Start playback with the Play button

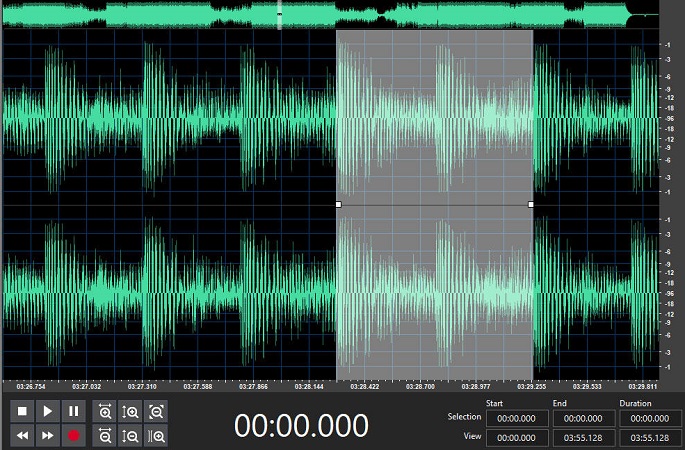47,411
